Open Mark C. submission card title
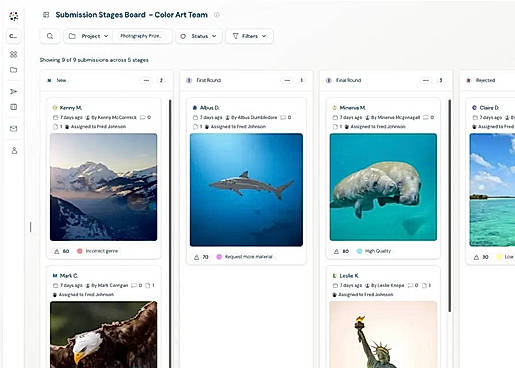515x368 pixels. [69, 276]
